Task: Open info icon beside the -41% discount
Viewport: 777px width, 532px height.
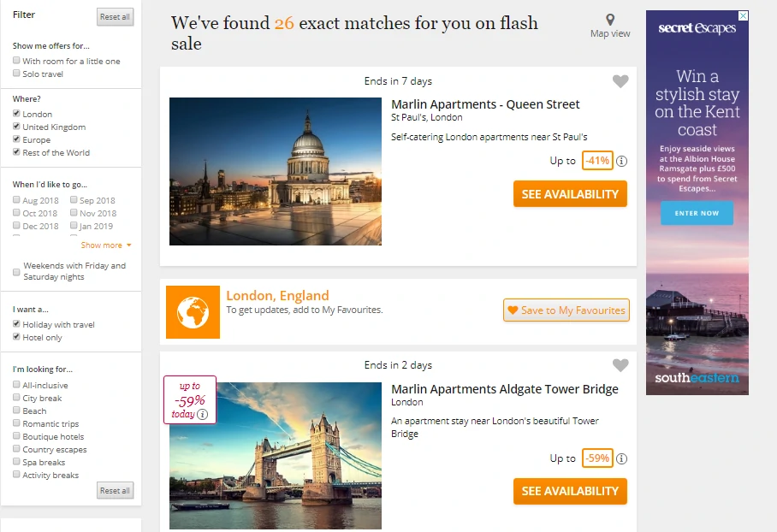Action: pyautogui.click(x=622, y=161)
